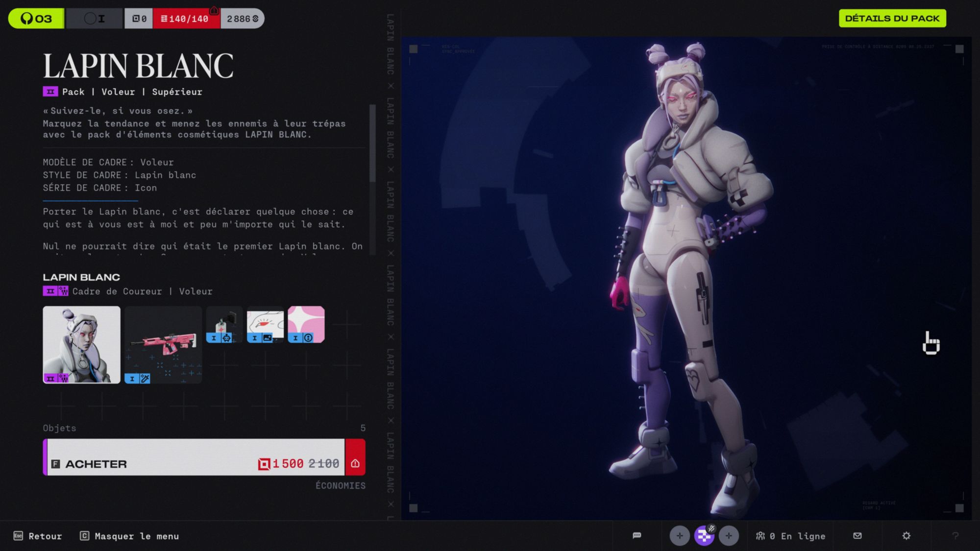Add a squad member via right plus

(x=729, y=536)
